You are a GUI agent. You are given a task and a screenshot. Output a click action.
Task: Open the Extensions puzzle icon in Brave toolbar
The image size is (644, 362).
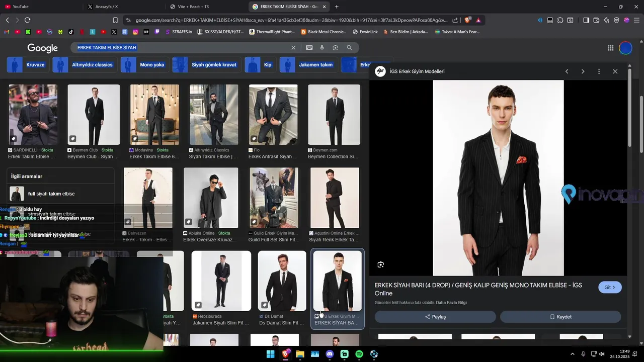(x=560, y=20)
